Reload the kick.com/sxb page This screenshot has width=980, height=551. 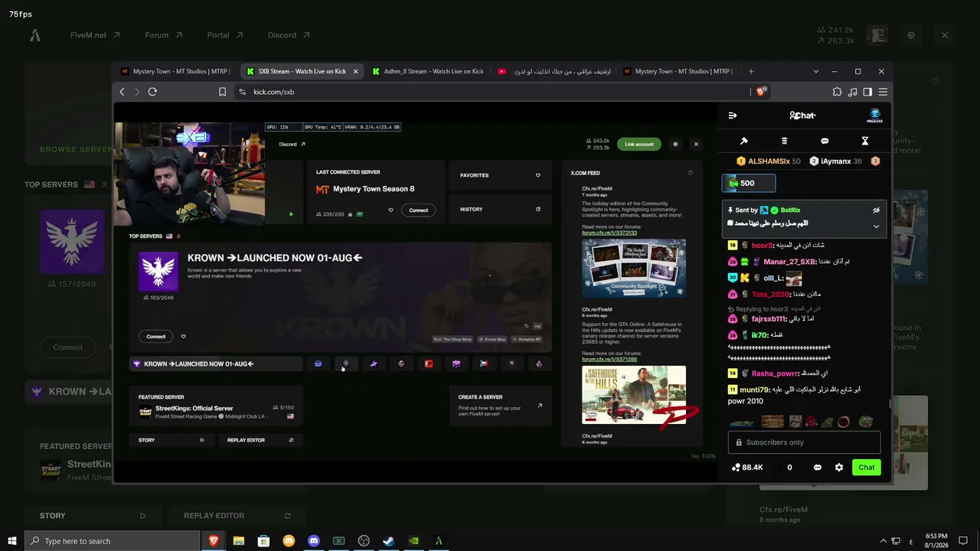152,92
